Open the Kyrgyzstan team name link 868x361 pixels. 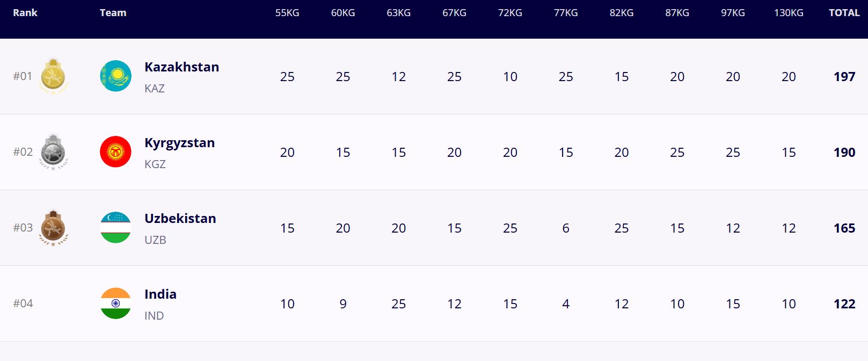pos(179,143)
